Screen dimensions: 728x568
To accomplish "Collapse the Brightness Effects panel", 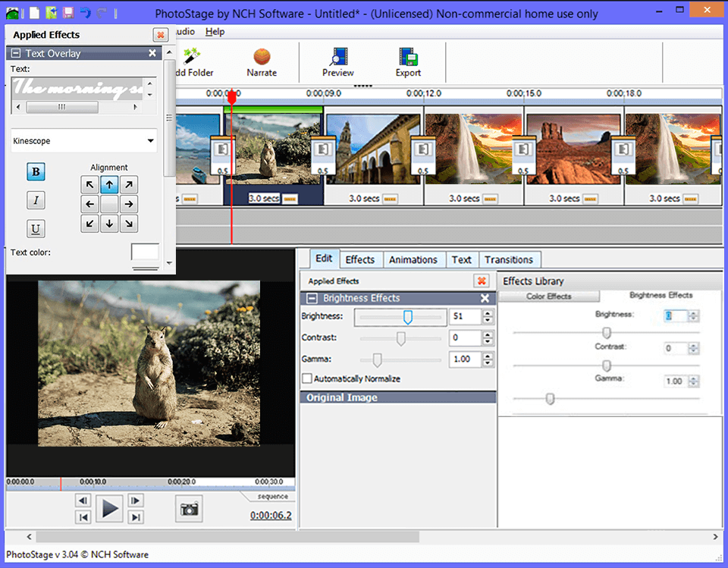I will click(x=310, y=298).
